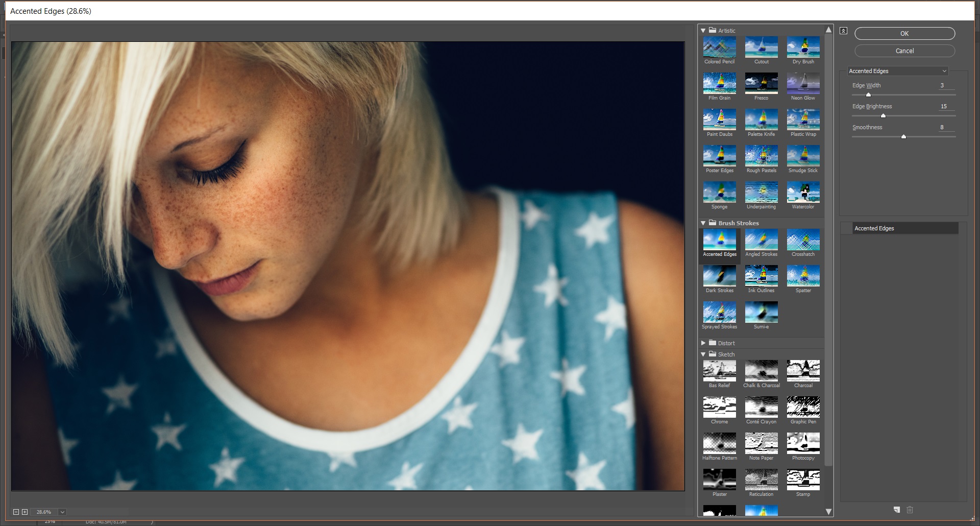Expand the Distort filter category
The height and width of the screenshot is (526, 980).
(703, 343)
